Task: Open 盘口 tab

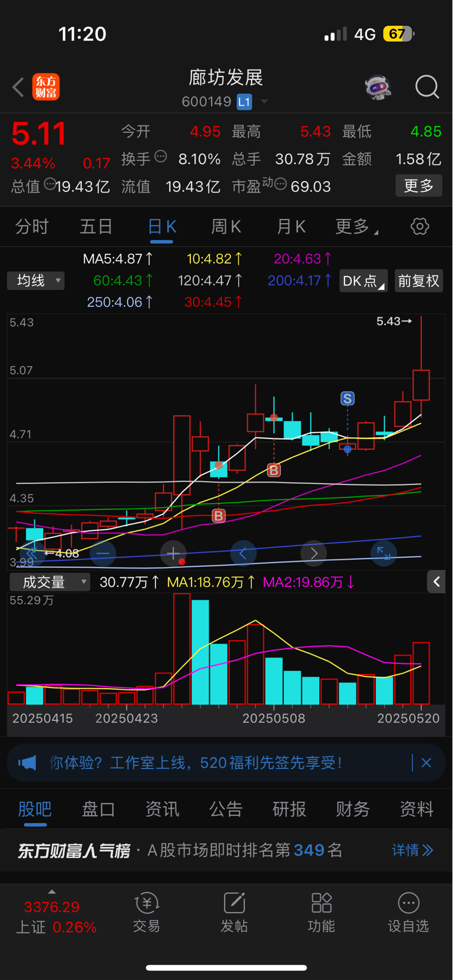Action: click(x=98, y=809)
